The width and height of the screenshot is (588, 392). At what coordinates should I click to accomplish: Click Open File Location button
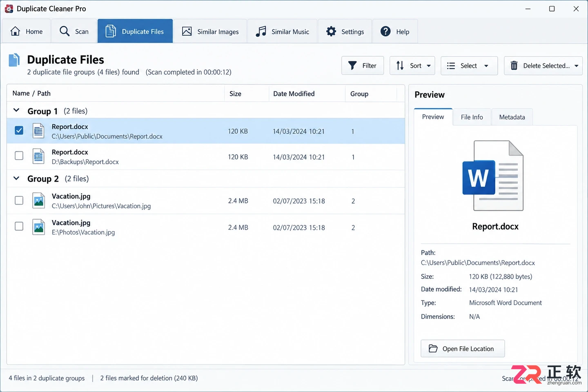[463, 349]
